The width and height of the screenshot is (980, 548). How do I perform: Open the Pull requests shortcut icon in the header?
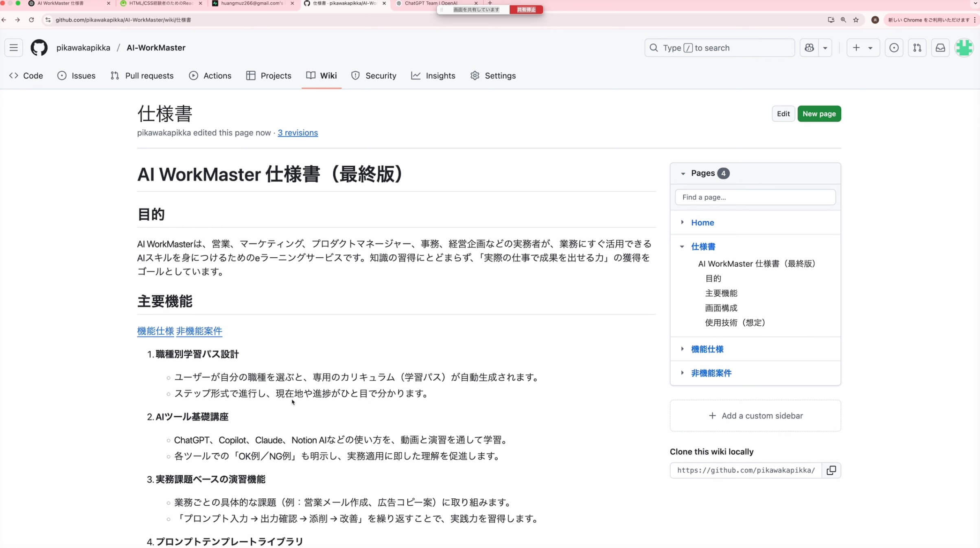pyautogui.click(x=917, y=48)
